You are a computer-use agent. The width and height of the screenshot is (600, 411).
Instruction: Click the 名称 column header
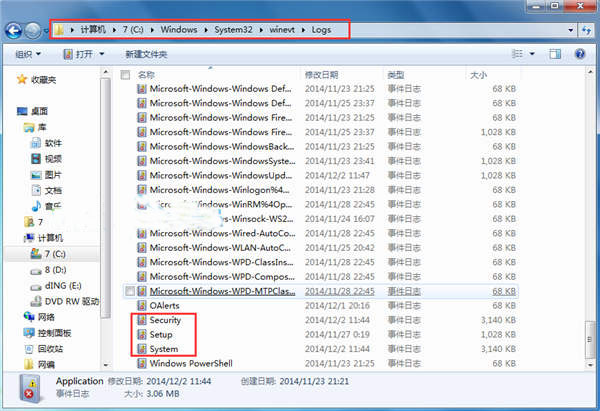pyautogui.click(x=146, y=75)
